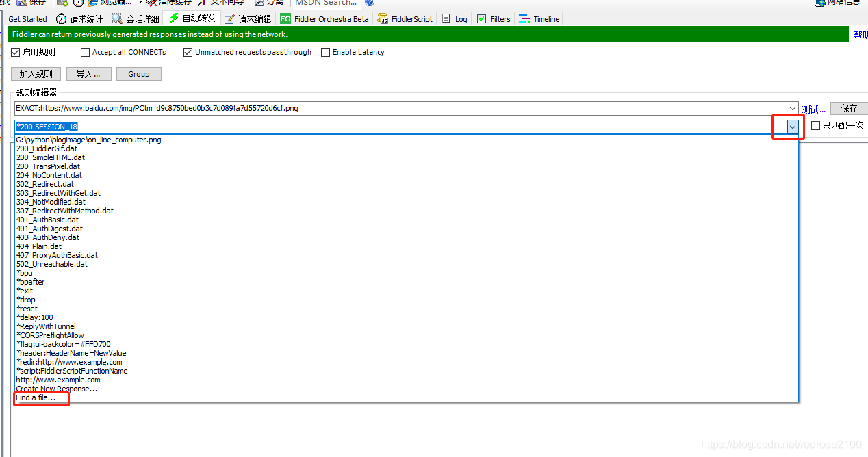Screen dimensions: 868x457
Task: Click the 导入... button
Action: click(88, 74)
